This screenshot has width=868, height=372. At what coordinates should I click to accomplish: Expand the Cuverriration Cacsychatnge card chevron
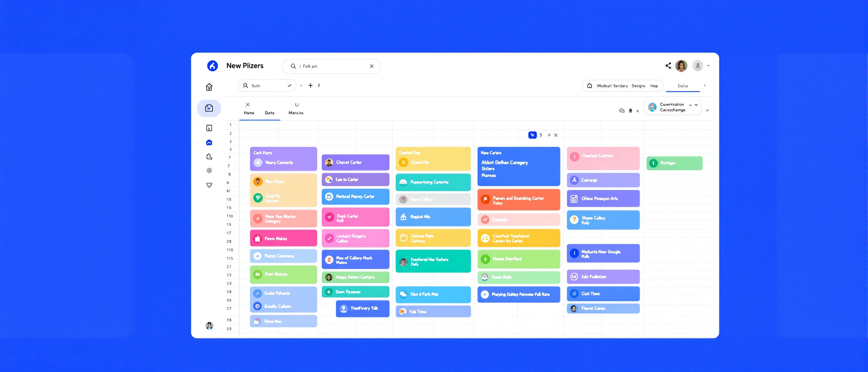point(696,105)
